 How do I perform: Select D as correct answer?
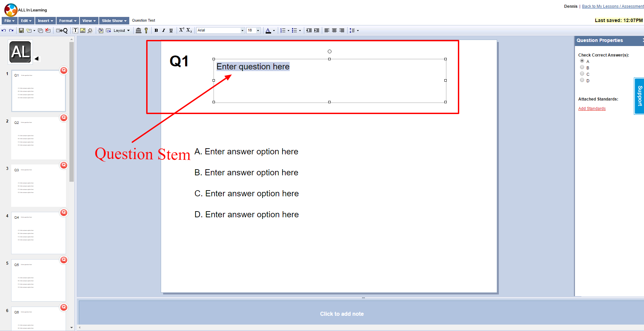[582, 80]
